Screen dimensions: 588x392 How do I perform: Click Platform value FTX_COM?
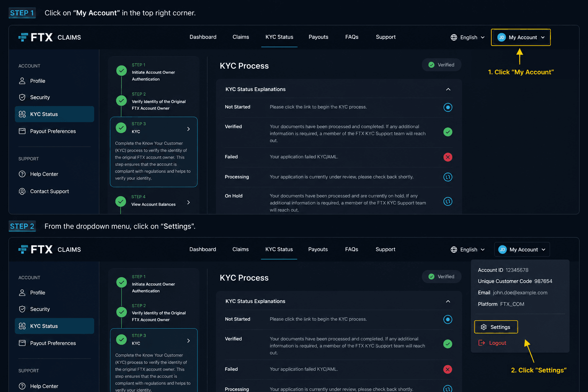512,304
